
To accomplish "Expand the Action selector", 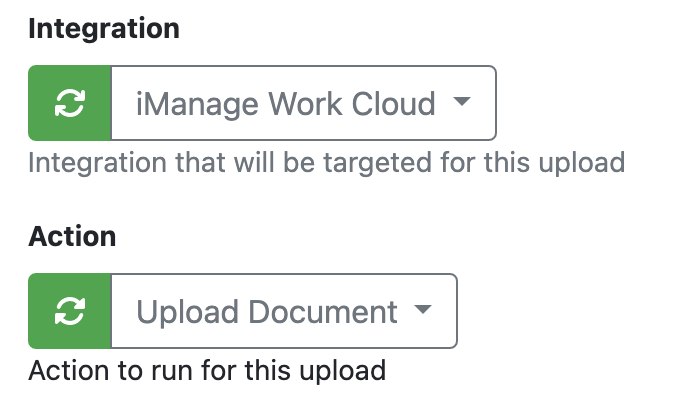I will pos(283,311).
